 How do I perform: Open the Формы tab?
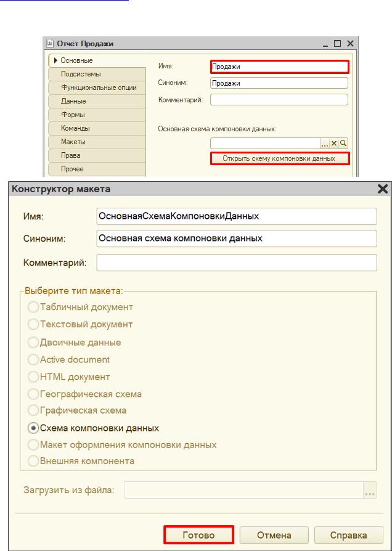click(97, 115)
